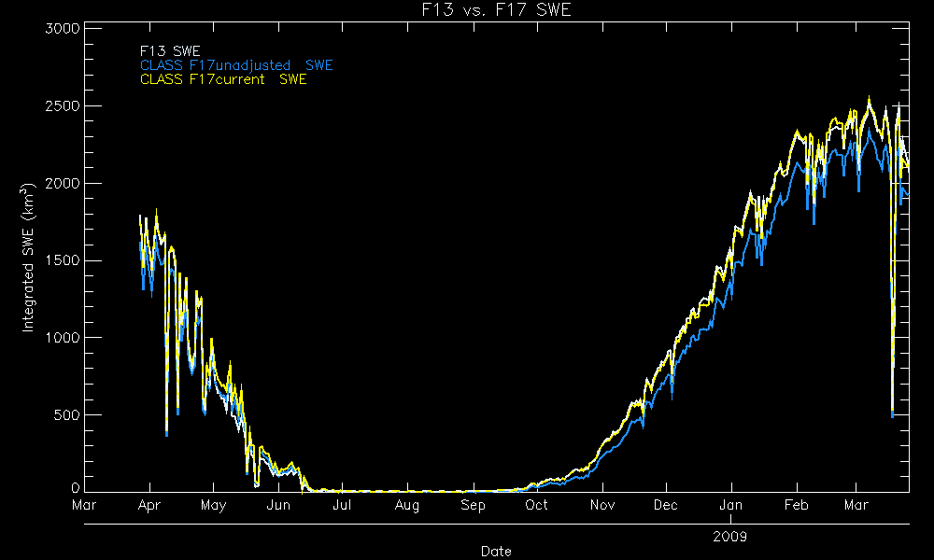Click the Apr x-axis tick label
This screenshot has height=560, width=934.
pos(149,507)
